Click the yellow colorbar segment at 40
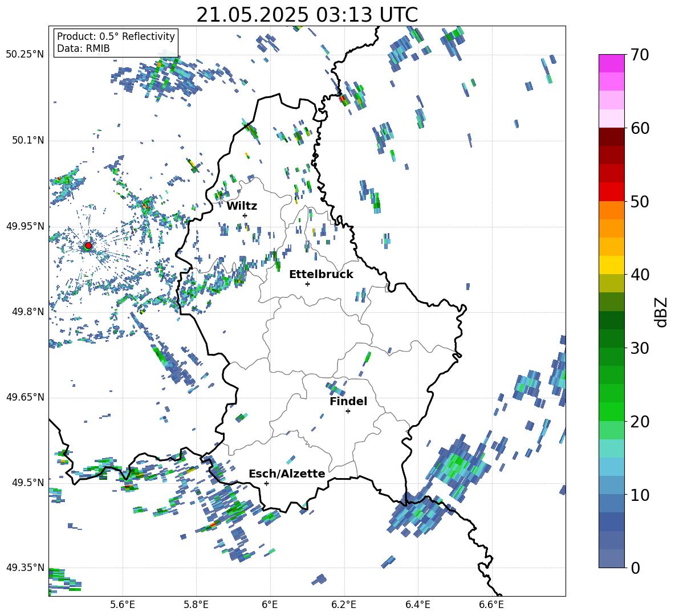Screen dimensions: 675x616 pyautogui.click(x=611, y=265)
